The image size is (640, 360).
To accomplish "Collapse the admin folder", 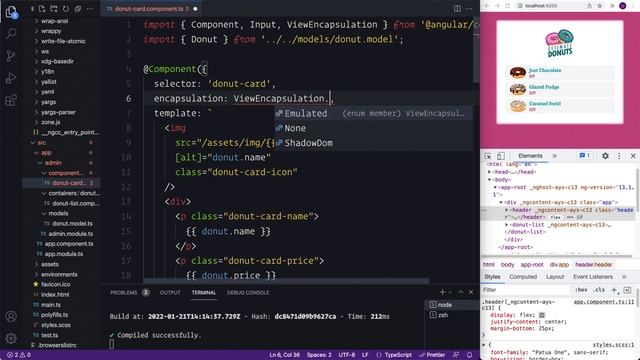I will pos(53,163).
